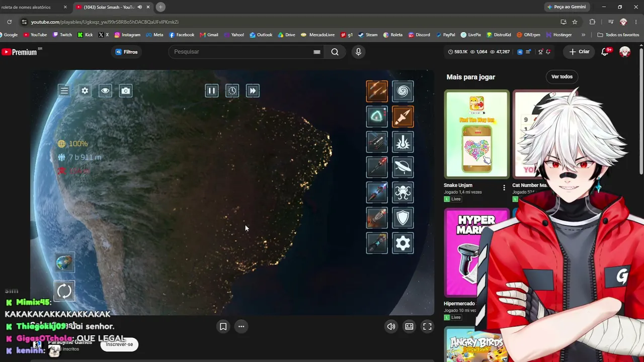Close the roleta de nomes aleatórios tab
The image size is (644, 362).
pos(65,7)
